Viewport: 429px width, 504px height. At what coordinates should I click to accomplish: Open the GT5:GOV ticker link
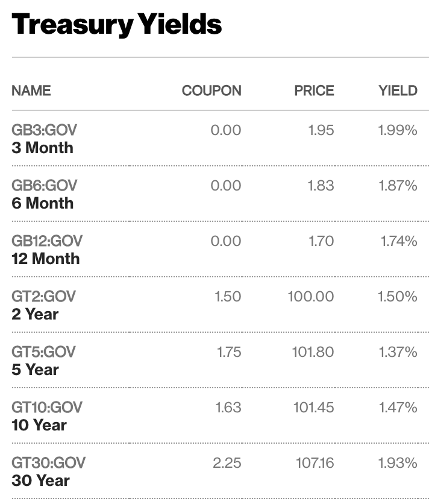44,352
